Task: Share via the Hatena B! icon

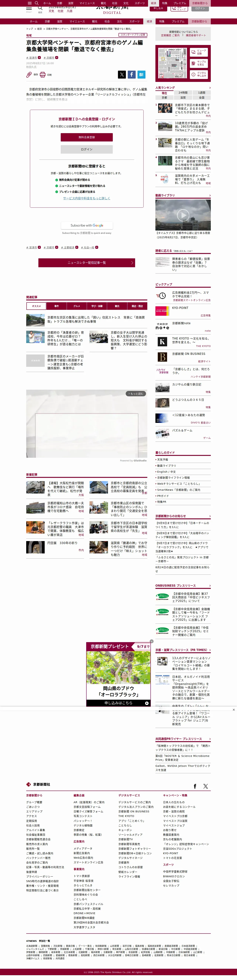Action: pos(141,75)
